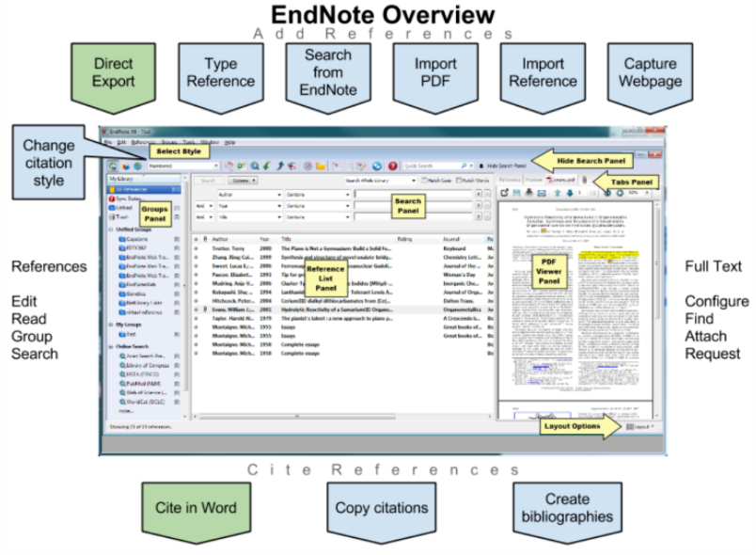Select Library of Congress online search

click(147, 366)
